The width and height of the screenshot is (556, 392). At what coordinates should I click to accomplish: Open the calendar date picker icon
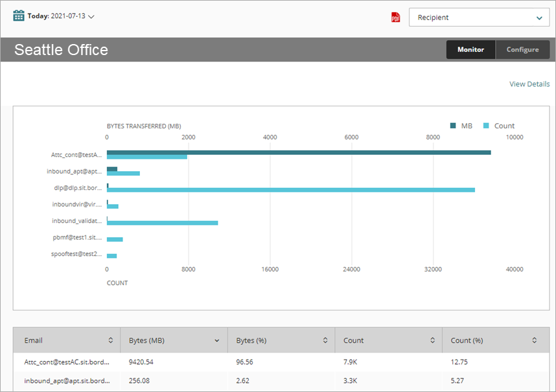[18, 16]
